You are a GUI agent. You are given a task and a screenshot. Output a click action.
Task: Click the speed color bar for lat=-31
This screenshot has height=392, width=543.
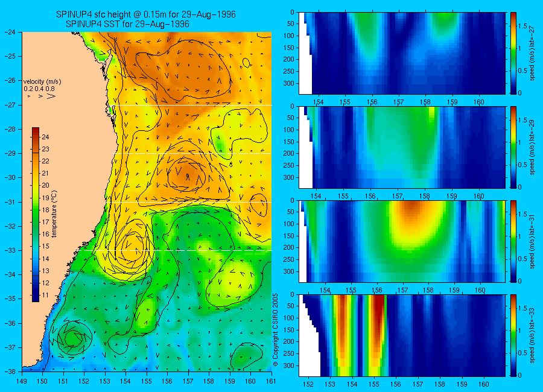(513, 241)
